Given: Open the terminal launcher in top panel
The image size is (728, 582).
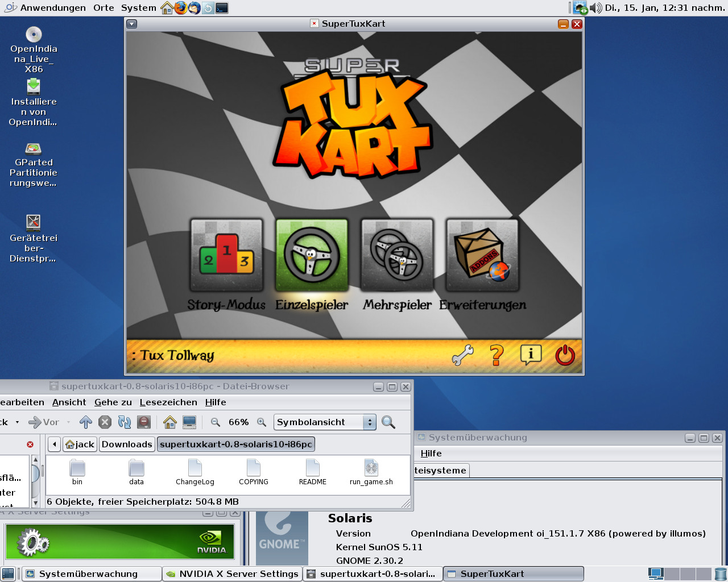Looking at the screenshot, I should coord(222,8).
